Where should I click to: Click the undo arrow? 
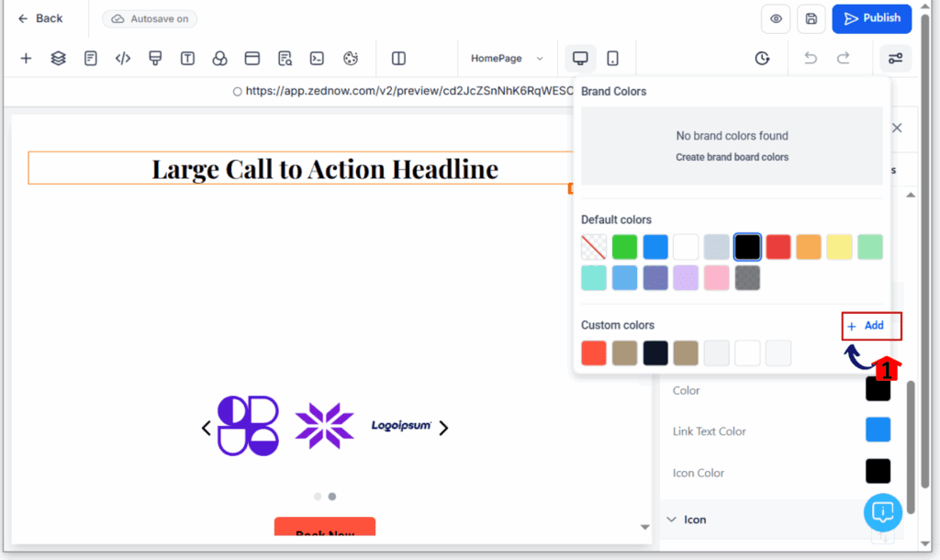click(x=811, y=58)
